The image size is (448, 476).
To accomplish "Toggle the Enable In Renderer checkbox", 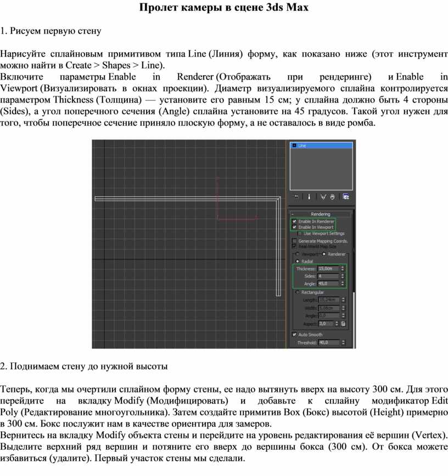I will click(x=294, y=221).
